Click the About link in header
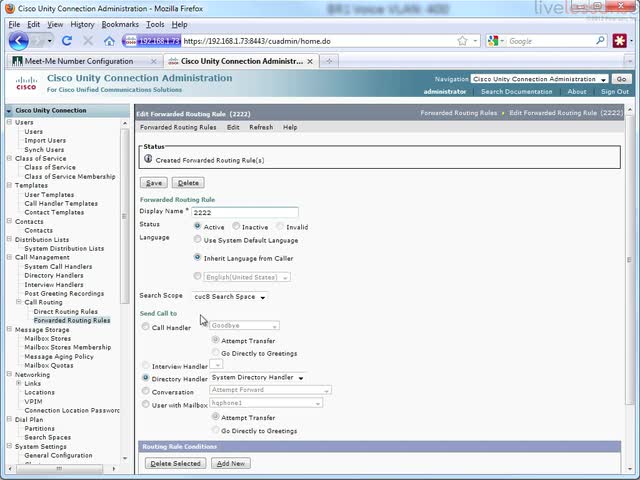 (x=577, y=91)
